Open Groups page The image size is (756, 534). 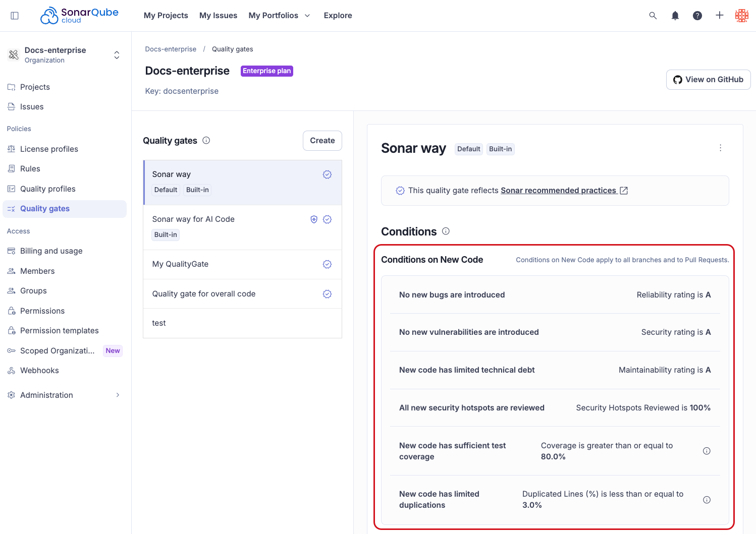65,291
